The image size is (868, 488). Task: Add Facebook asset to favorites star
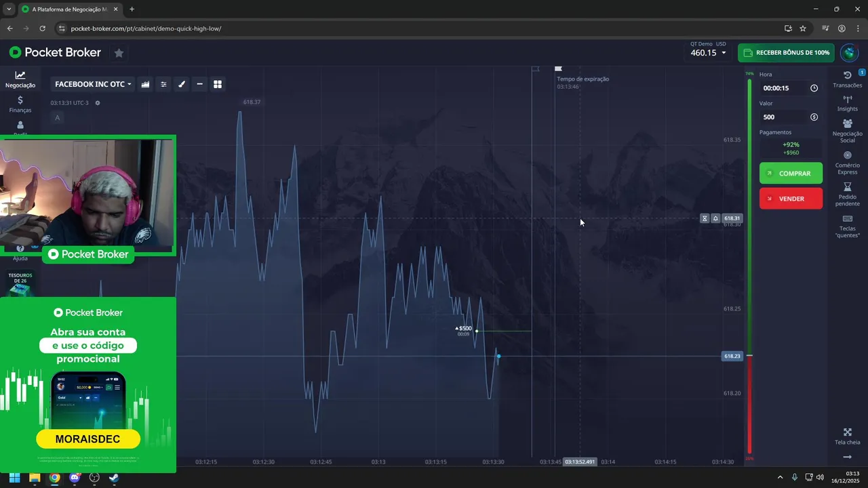point(119,53)
